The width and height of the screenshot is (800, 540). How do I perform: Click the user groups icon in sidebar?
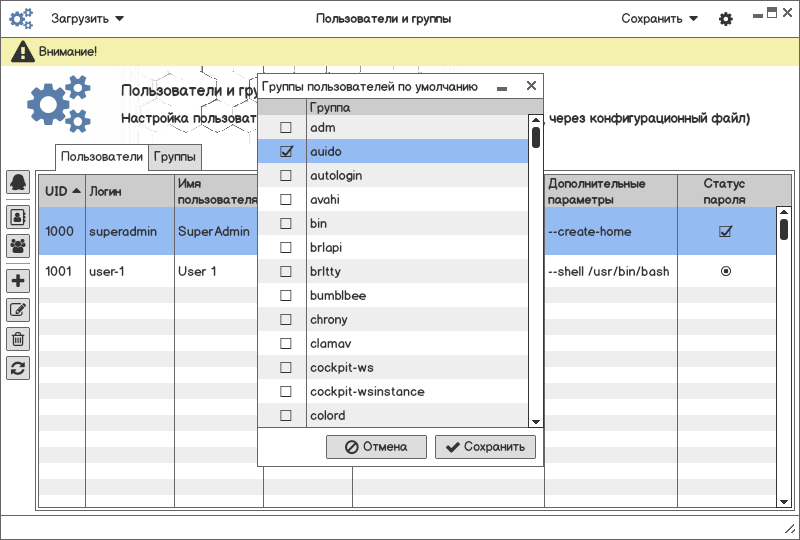(18, 245)
